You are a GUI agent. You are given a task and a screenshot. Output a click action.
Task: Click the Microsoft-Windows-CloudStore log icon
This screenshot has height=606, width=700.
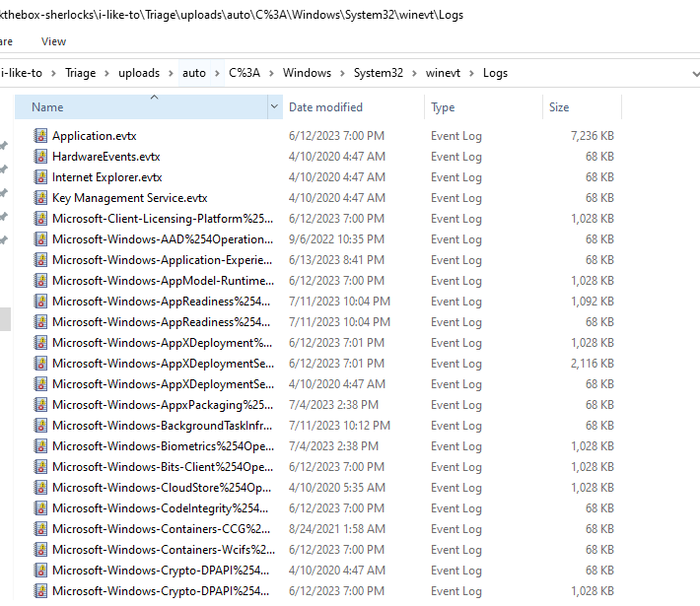tap(40, 488)
